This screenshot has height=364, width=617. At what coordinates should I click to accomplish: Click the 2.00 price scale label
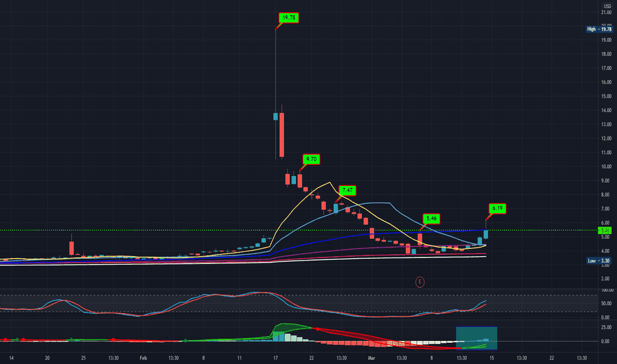(605, 279)
